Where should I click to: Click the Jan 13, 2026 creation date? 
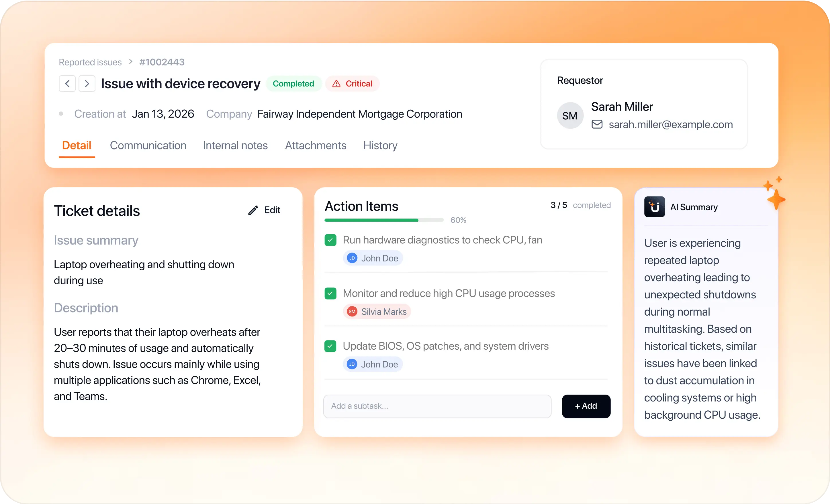click(163, 114)
